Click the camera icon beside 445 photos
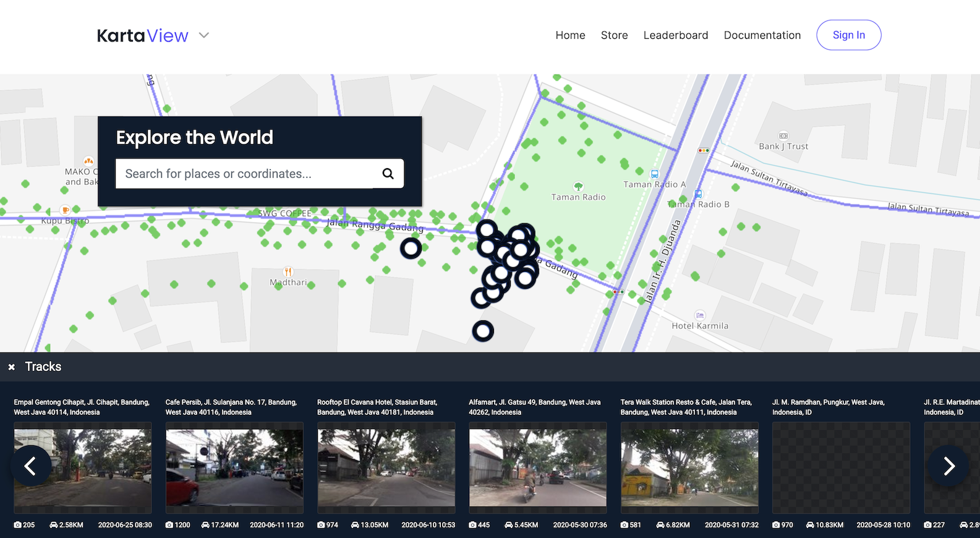980x538 pixels. click(x=472, y=525)
